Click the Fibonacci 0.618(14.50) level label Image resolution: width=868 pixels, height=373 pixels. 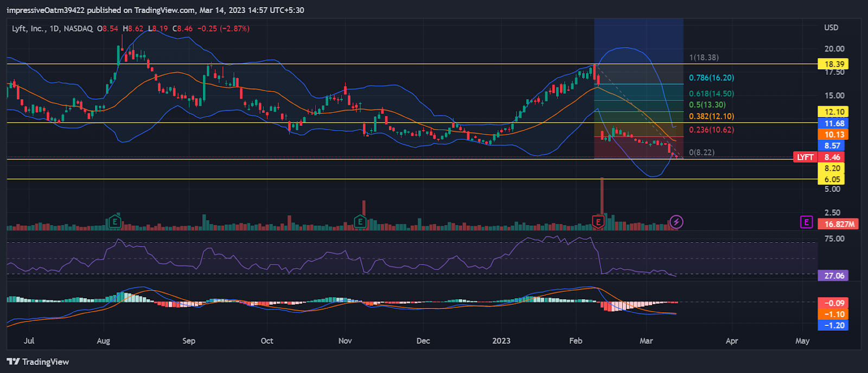point(711,94)
